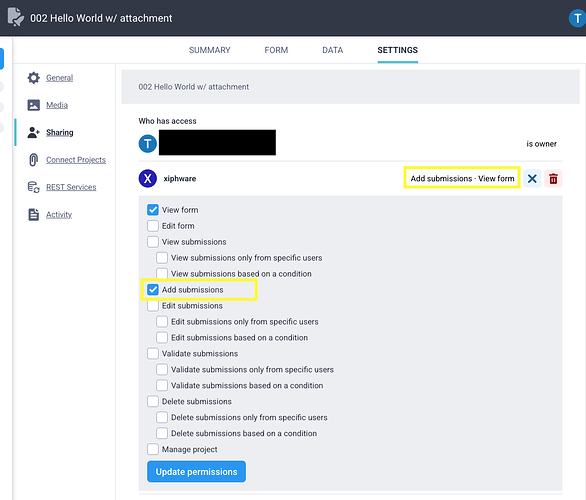Open the REST Services link
586x500 pixels.
pyautogui.click(x=71, y=187)
